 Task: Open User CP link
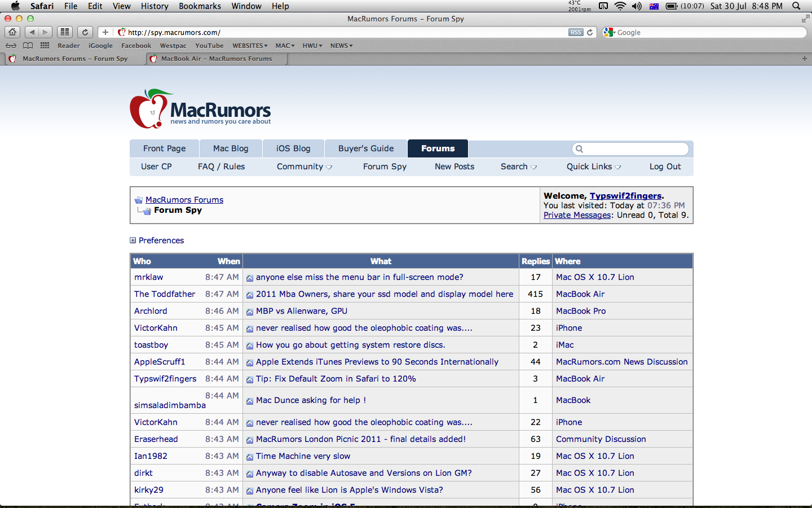(156, 167)
